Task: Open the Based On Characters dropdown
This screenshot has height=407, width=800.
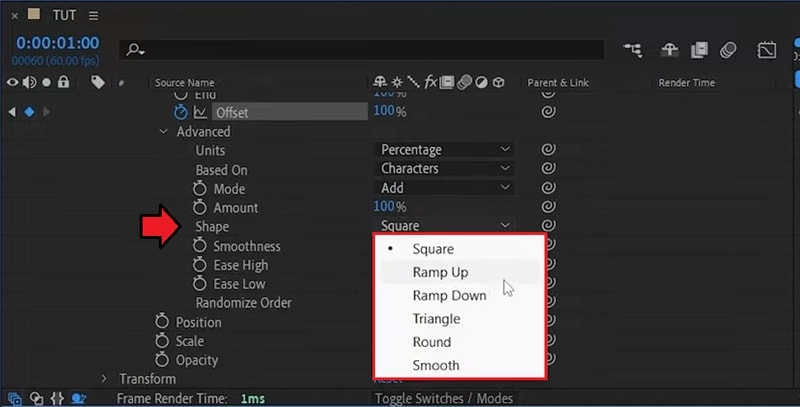Action: pos(444,169)
